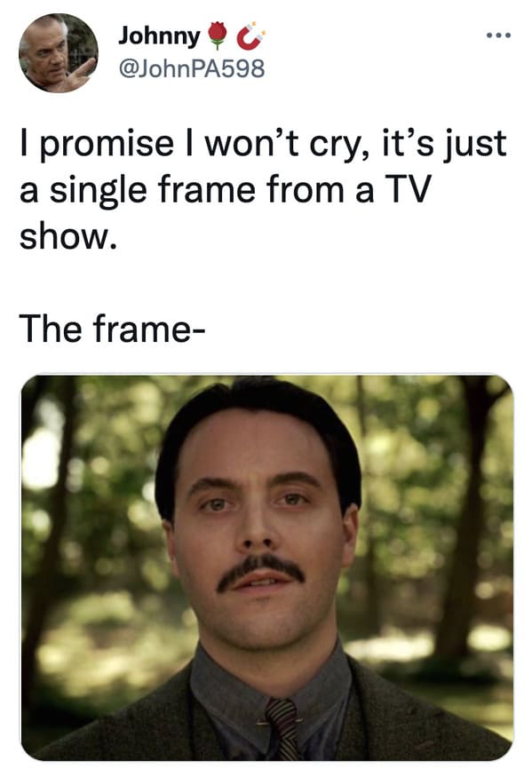Click the rose emoji beside Johnny

click(x=217, y=36)
